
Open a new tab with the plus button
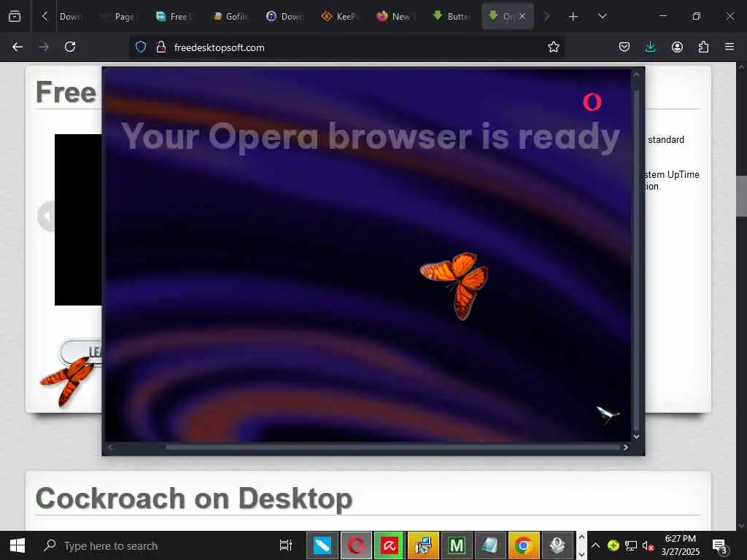(x=573, y=17)
